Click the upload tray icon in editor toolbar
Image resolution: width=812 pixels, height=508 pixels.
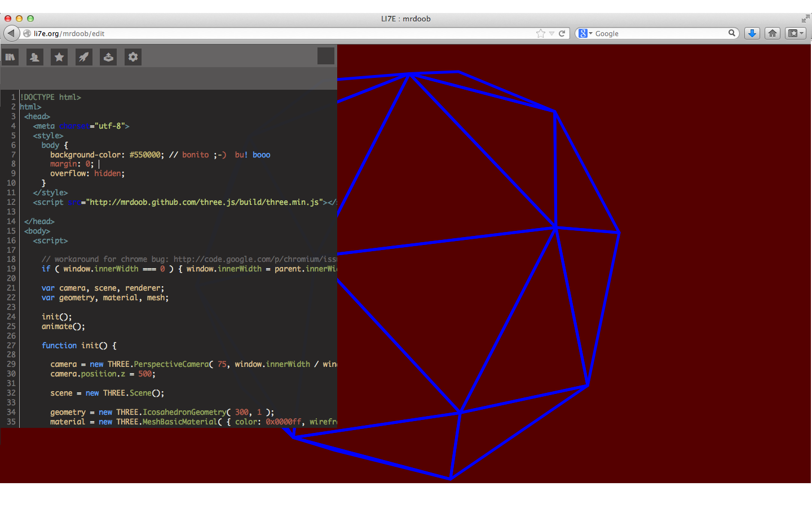click(108, 57)
